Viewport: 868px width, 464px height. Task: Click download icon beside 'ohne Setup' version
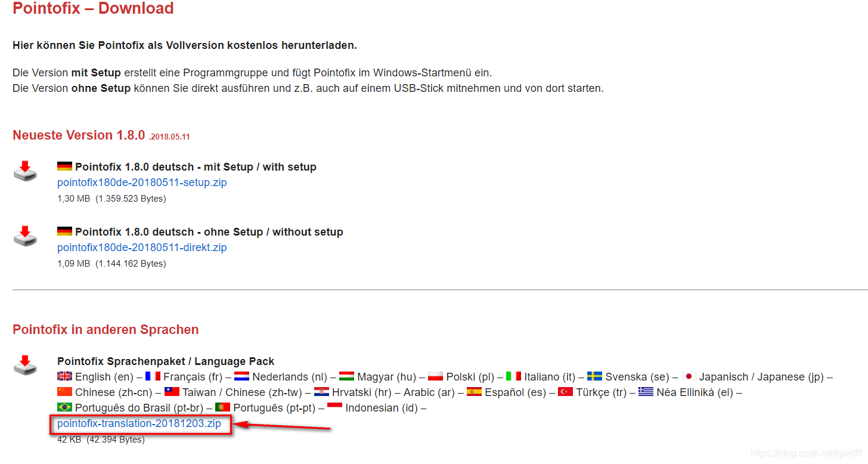coord(25,236)
